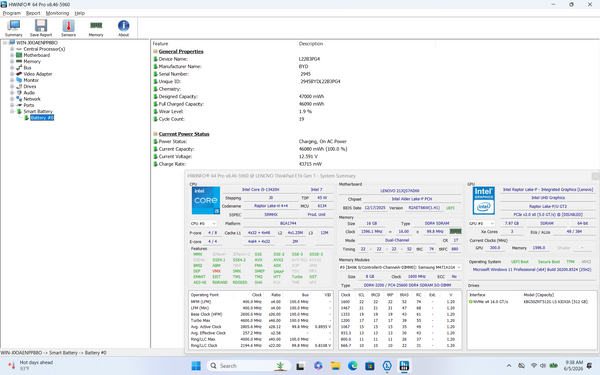
Task: Open the Monitoring menu
Action: (x=57, y=13)
